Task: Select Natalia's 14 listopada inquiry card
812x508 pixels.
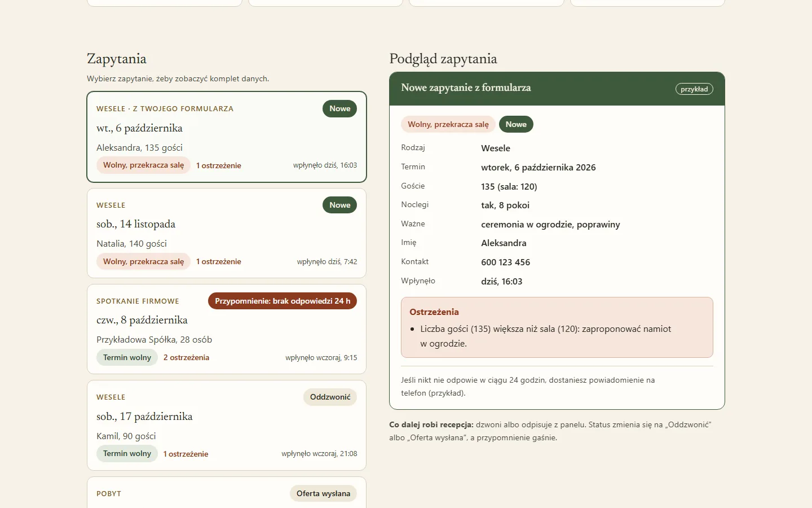Action: [x=227, y=233]
